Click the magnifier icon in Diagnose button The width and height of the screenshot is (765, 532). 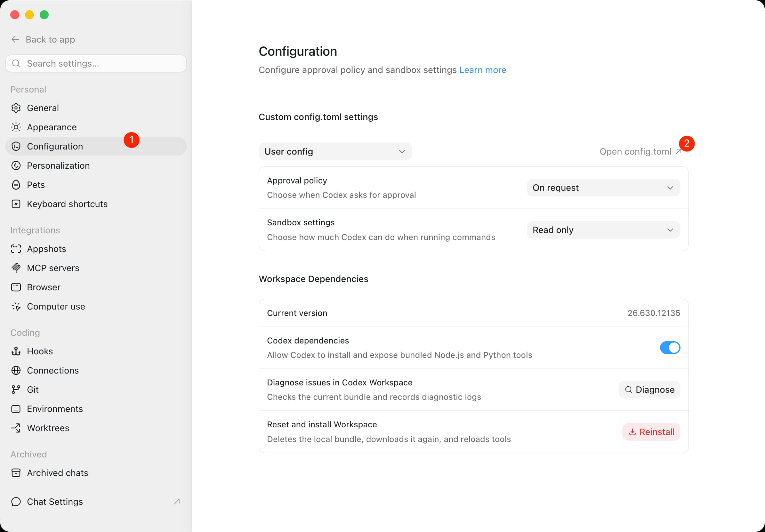[629, 390]
